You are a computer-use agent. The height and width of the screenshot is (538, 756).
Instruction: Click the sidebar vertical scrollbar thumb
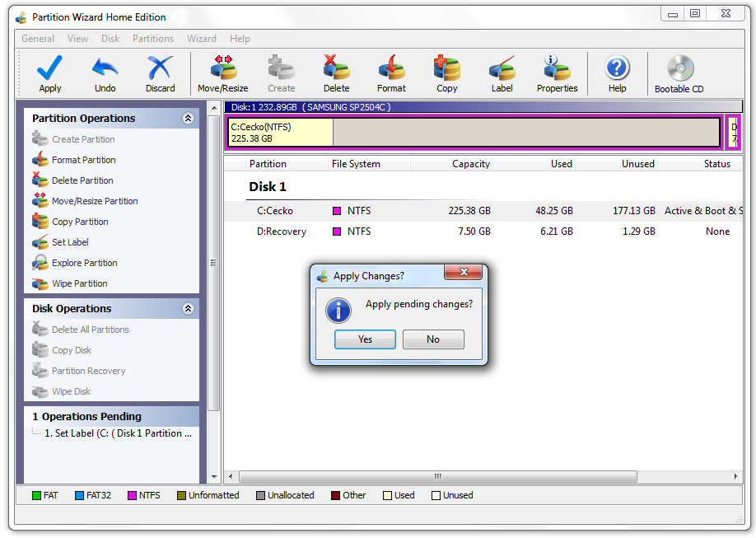pos(213,263)
